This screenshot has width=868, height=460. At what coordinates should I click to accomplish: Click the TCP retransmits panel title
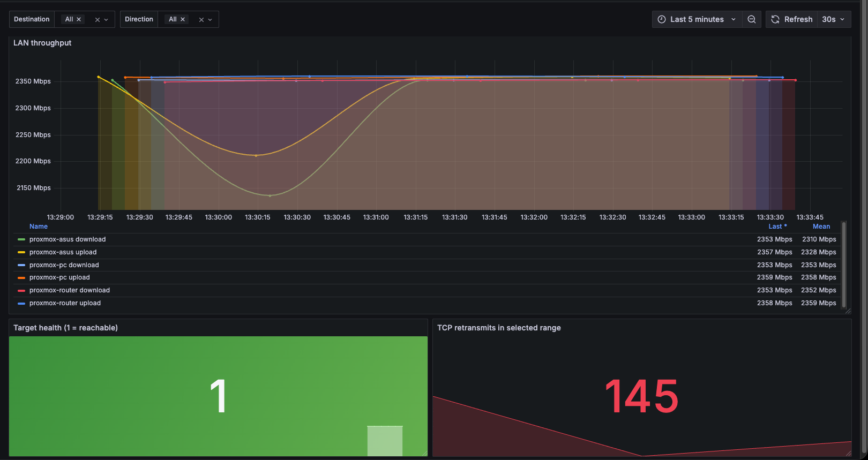coord(499,328)
